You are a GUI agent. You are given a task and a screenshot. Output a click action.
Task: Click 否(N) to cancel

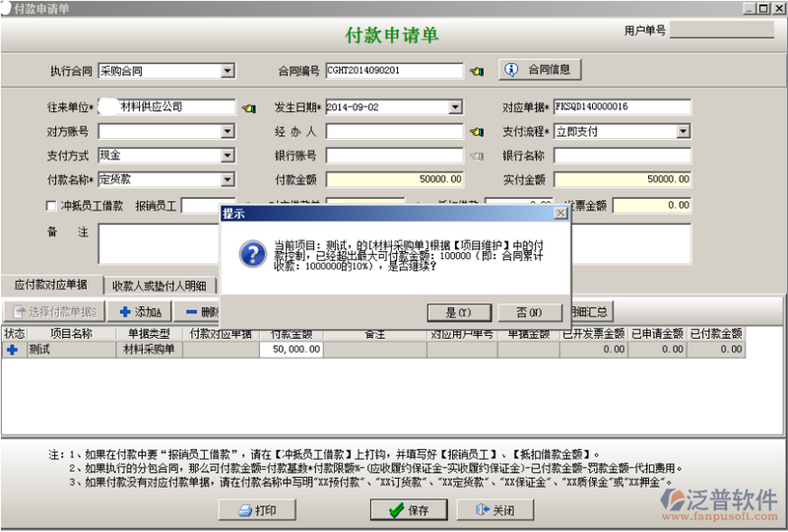pyautogui.click(x=530, y=312)
